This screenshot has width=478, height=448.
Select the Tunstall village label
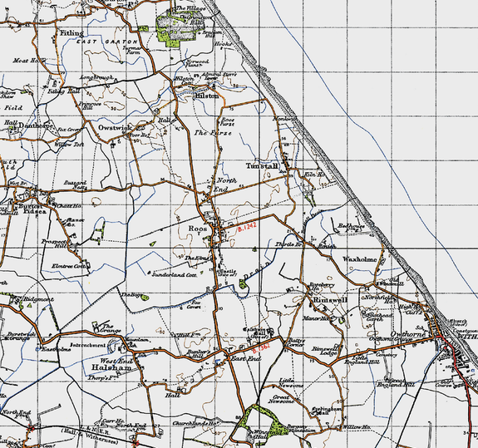tap(262, 166)
